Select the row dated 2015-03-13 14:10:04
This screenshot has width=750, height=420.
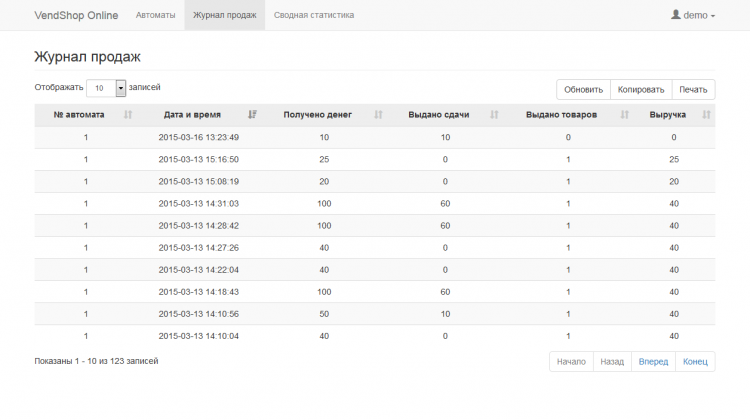click(375, 336)
